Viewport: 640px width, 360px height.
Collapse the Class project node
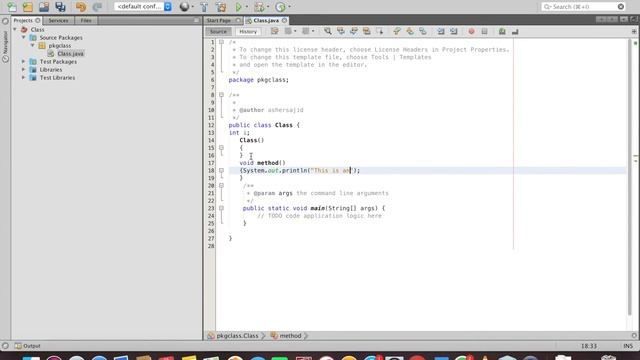point(16,29)
